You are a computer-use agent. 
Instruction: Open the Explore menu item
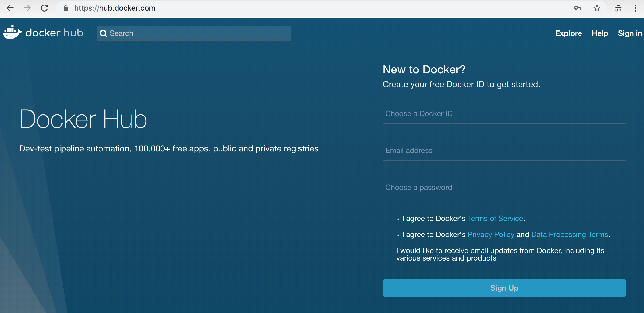pyautogui.click(x=568, y=33)
